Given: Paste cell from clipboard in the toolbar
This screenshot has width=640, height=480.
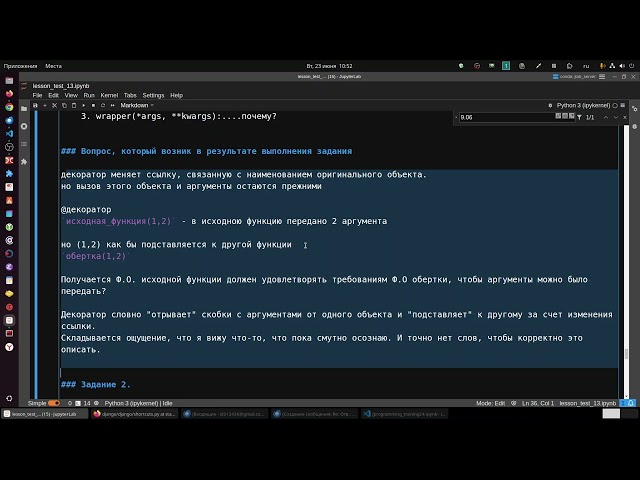Looking at the screenshot, I should coord(74,105).
